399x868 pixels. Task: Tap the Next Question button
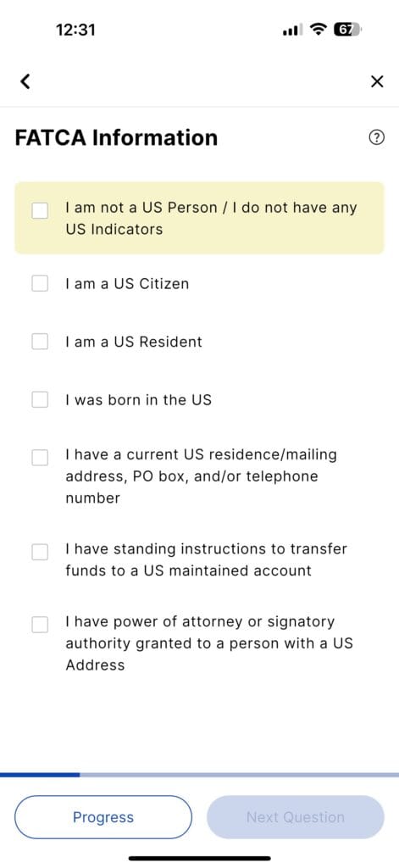(x=296, y=817)
